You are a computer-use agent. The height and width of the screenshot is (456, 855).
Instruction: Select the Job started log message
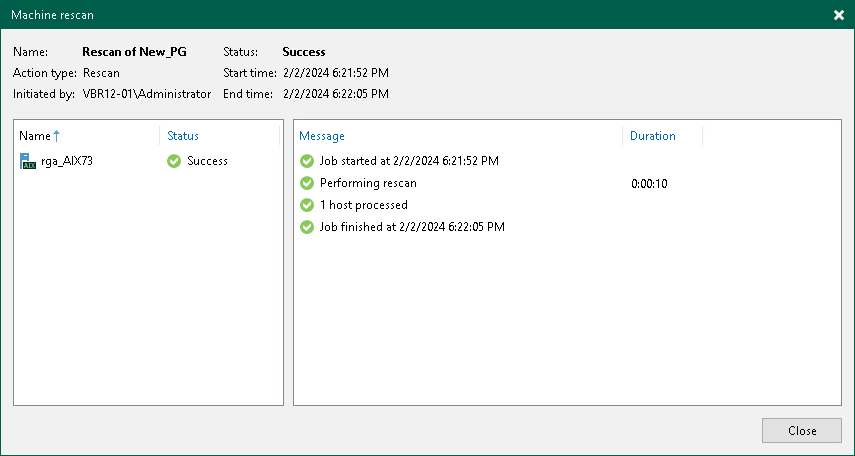(409, 161)
